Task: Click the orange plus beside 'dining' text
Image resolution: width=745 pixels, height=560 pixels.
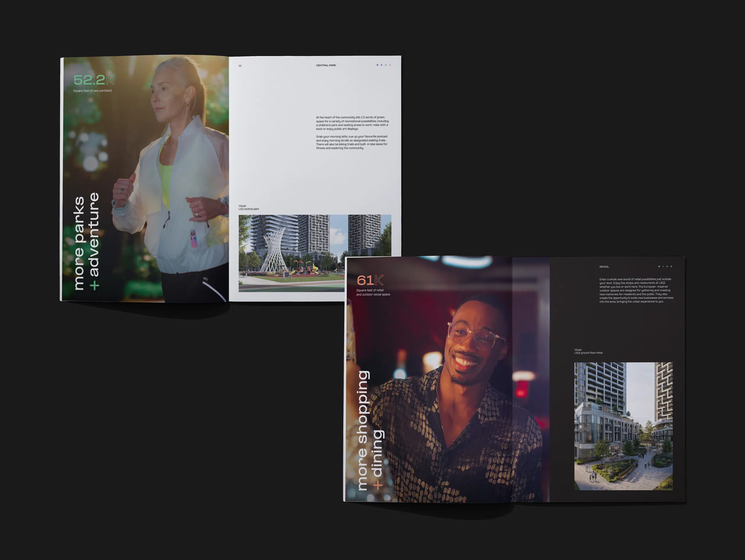Action: [378, 485]
